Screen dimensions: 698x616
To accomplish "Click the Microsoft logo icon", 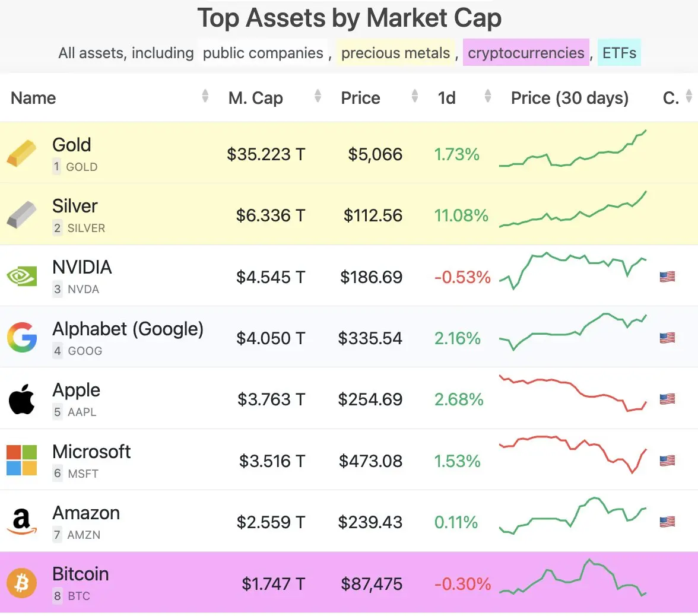I will (21, 460).
